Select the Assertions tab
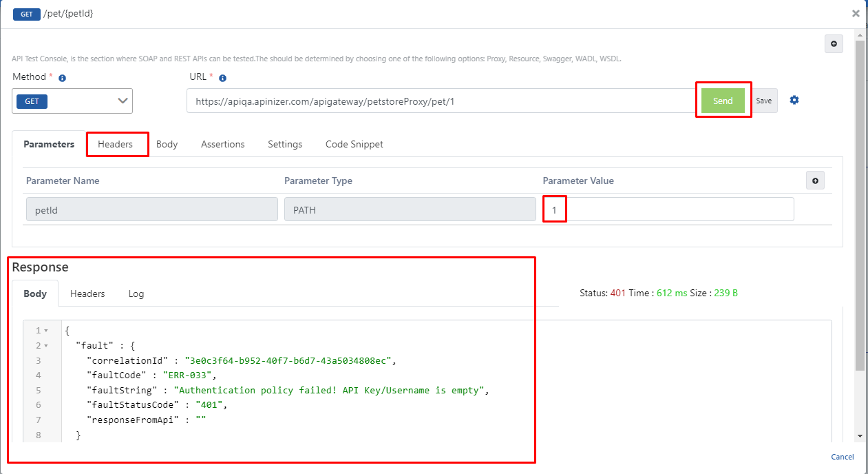This screenshot has width=868, height=474. [222, 144]
